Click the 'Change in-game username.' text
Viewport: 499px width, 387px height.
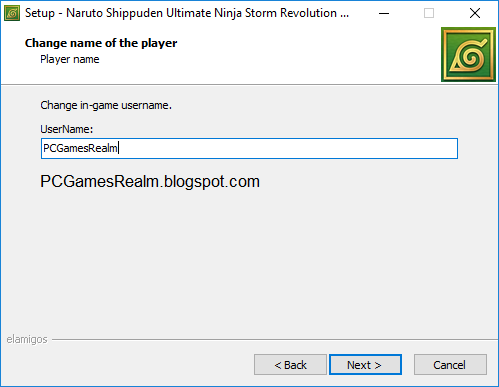click(x=106, y=105)
